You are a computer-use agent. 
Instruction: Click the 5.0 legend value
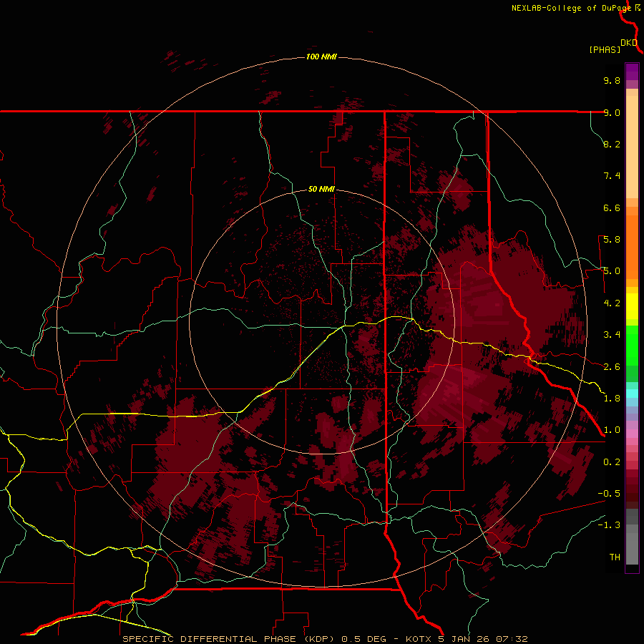click(612, 271)
